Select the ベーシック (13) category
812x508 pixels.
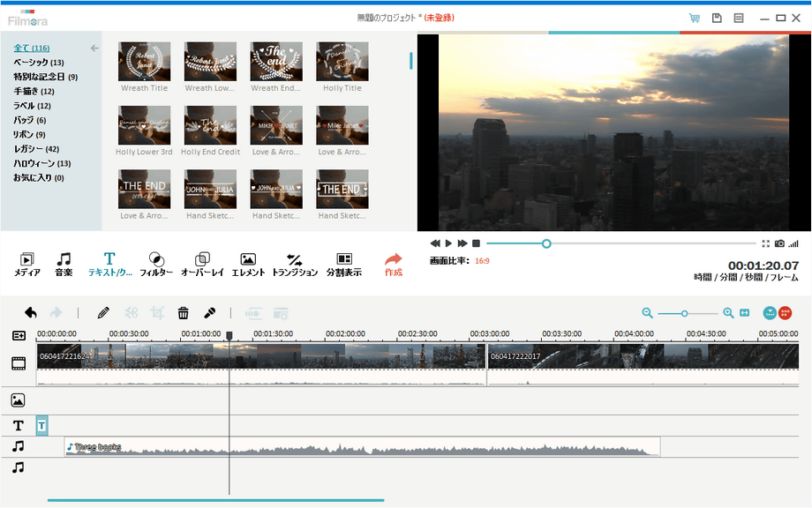(38, 62)
